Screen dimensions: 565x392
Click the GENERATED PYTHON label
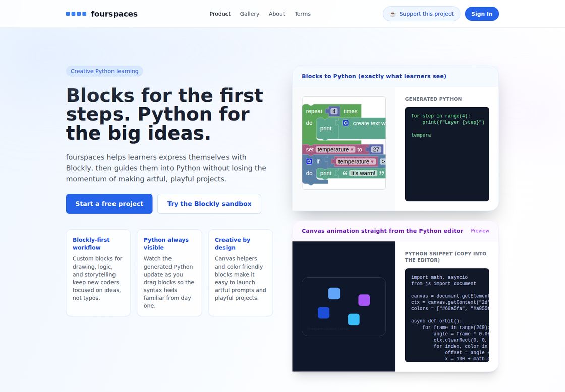(x=433, y=99)
